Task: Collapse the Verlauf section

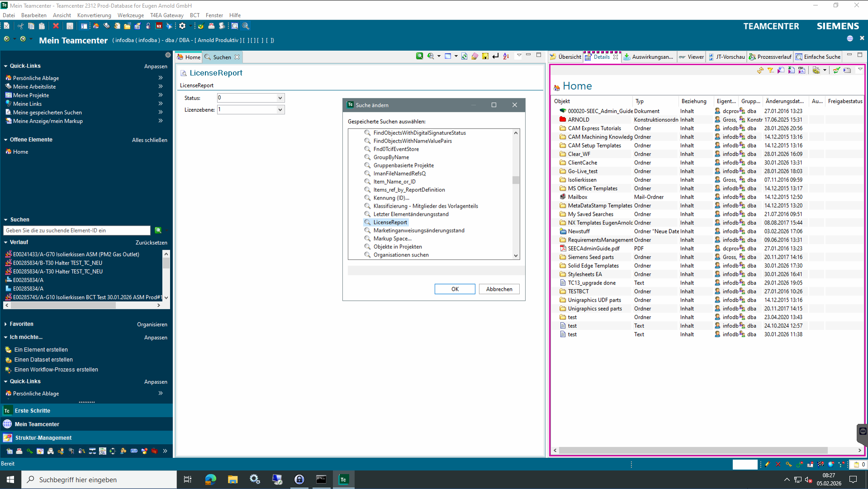Action: pos(6,242)
